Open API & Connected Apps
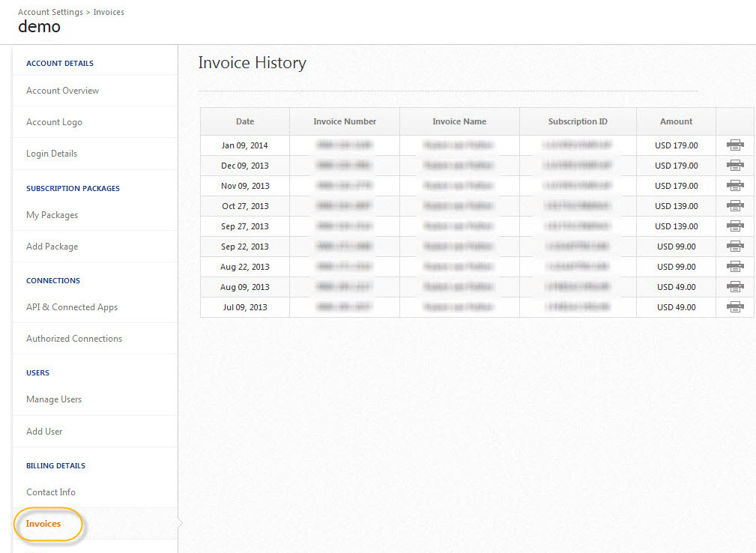The height and width of the screenshot is (553, 756). [72, 307]
